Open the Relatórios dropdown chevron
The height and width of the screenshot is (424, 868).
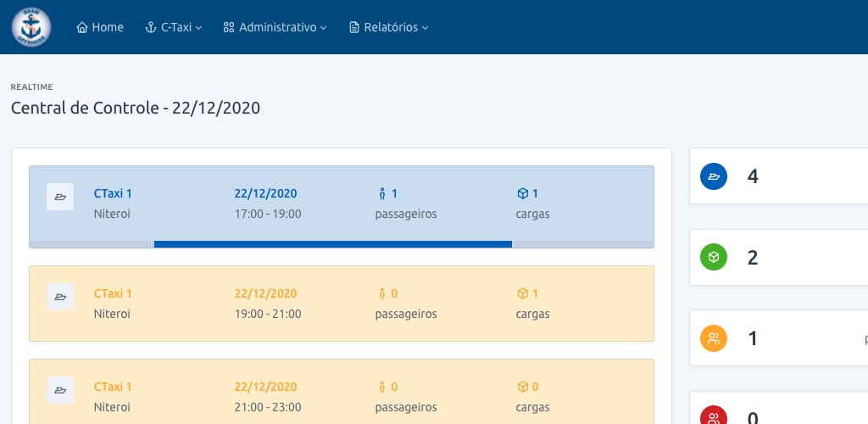[426, 28]
